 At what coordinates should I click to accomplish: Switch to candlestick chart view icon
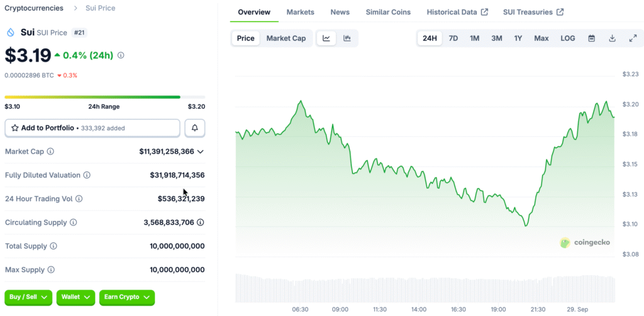[x=347, y=38]
